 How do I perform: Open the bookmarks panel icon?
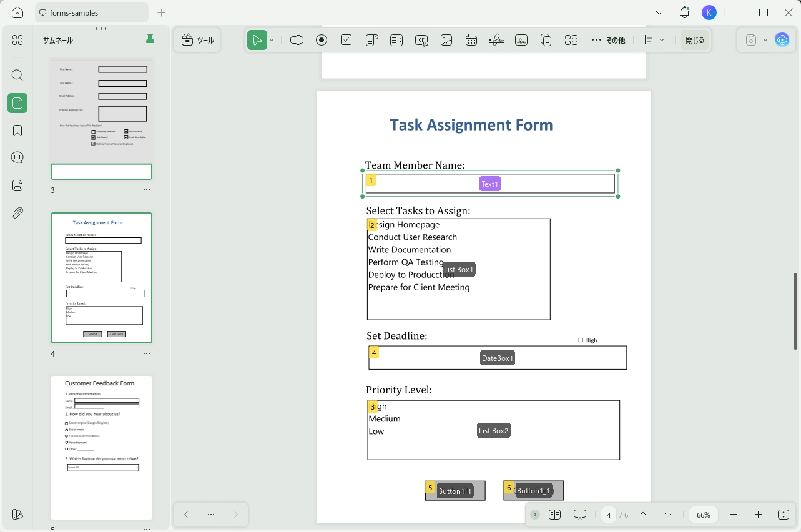(17, 131)
